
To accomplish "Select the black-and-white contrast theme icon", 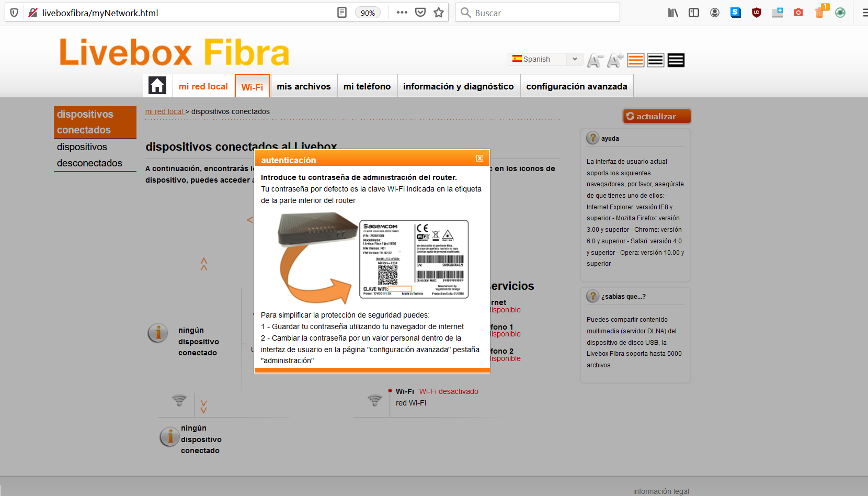I will [656, 61].
